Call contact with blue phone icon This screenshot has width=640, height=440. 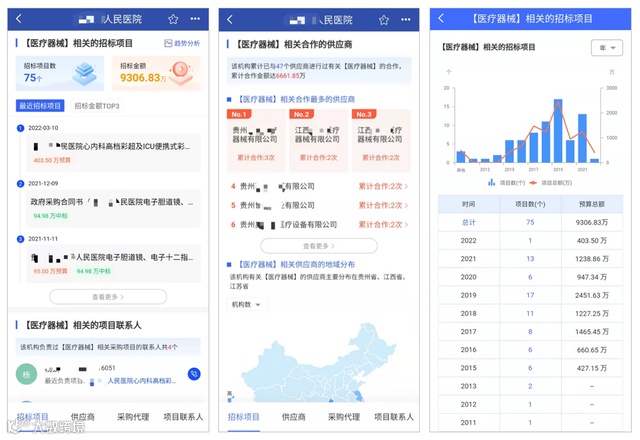pyautogui.click(x=194, y=374)
